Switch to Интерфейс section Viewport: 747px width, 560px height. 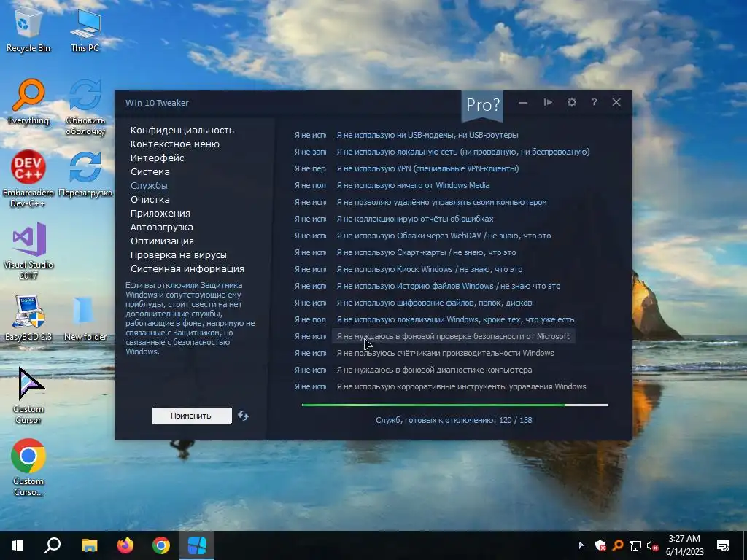click(158, 157)
